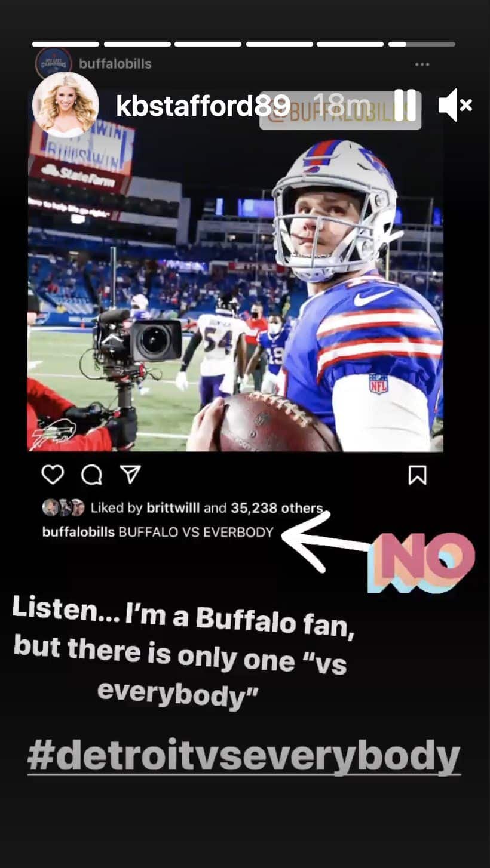The height and width of the screenshot is (868, 490).
Task: Tap the @BUFFALOBILLS mention sticker
Action: click(x=341, y=110)
